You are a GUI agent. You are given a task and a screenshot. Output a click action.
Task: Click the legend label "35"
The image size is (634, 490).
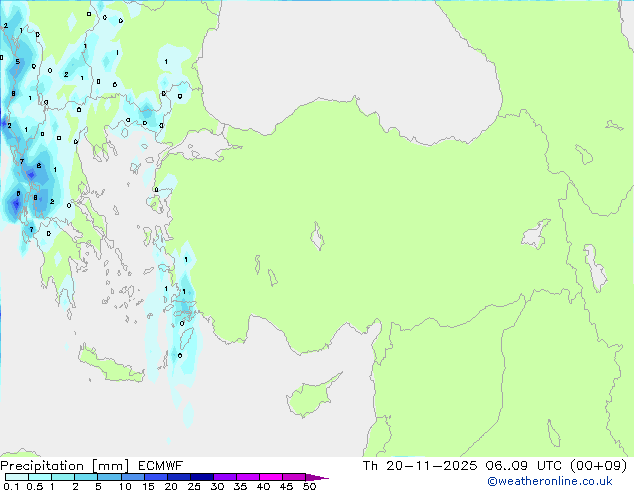(240, 486)
